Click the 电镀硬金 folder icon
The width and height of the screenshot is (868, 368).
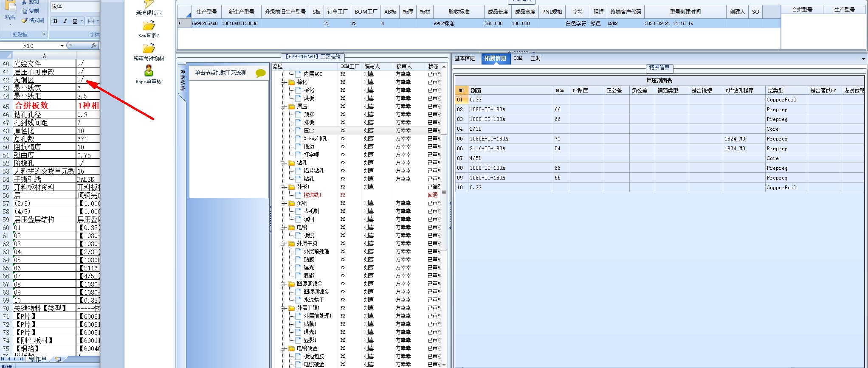pos(291,348)
